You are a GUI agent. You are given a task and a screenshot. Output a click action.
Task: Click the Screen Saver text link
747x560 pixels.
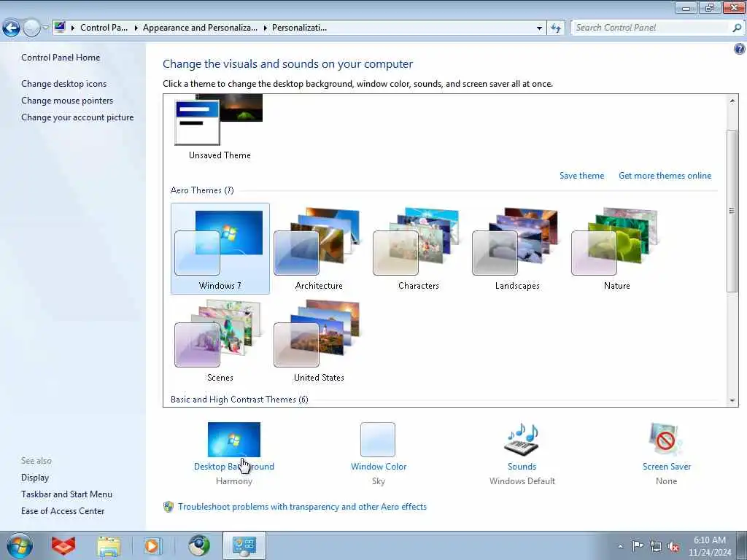pyautogui.click(x=667, y=467)
